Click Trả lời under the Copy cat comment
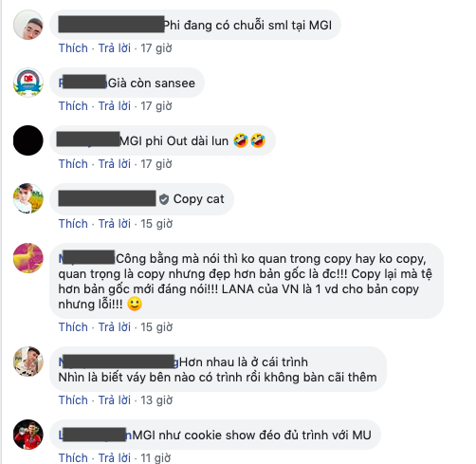This screenshot has height=464, width=476. click(x=115, y=224)
